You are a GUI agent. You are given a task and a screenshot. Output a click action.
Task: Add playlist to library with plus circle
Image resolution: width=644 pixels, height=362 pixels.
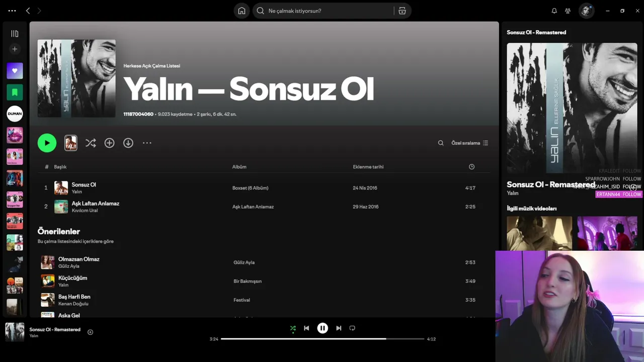109,143
